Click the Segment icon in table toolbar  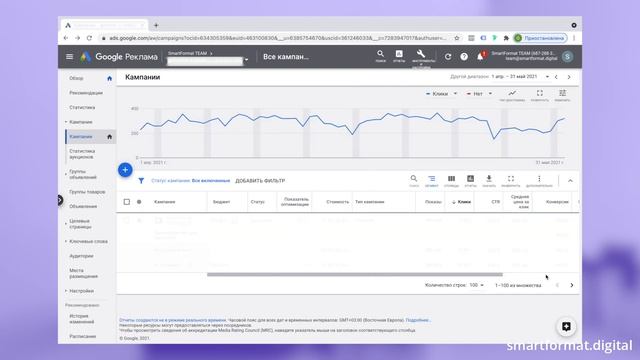point(431,180)
